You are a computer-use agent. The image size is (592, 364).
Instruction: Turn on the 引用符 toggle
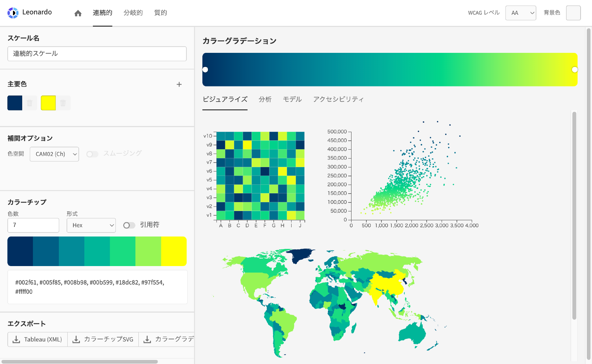pos(129,225)
